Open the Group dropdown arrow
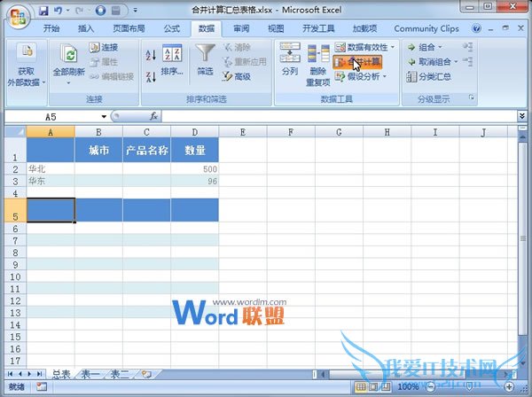This screenshot has height=397, width=532. pos(440,47)
